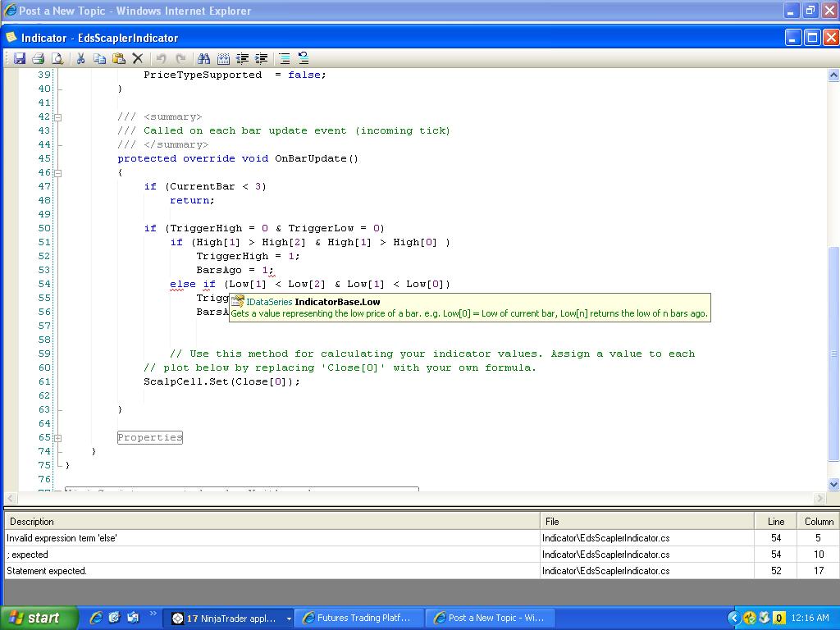The image size is (840, 630).
Task: Click the Cut scissors icon
Action: point(80,58)
